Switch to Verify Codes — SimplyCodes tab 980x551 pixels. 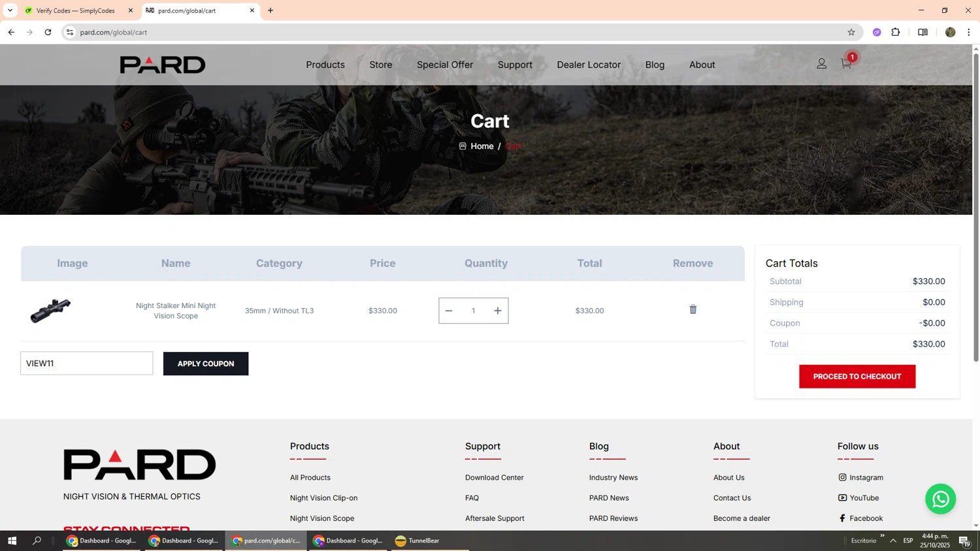pyautogui.click(x=75, y=10)
